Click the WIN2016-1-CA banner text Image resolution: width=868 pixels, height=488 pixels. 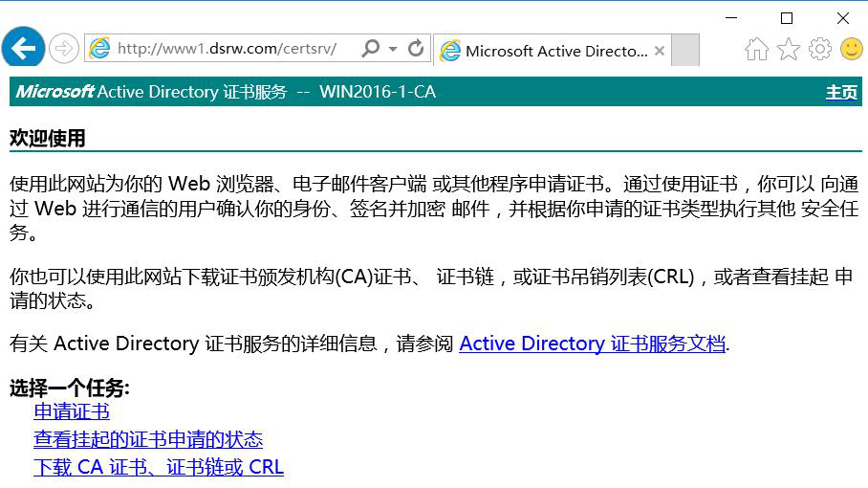click(x=378, y=92)
